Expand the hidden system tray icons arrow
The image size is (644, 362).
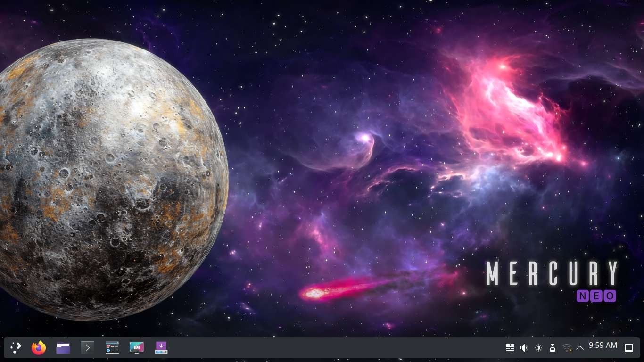pos(580,348)
